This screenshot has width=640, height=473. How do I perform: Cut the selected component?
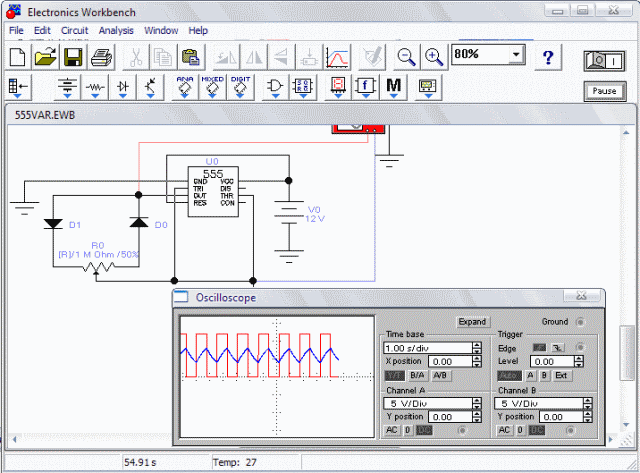pos(136,57)
